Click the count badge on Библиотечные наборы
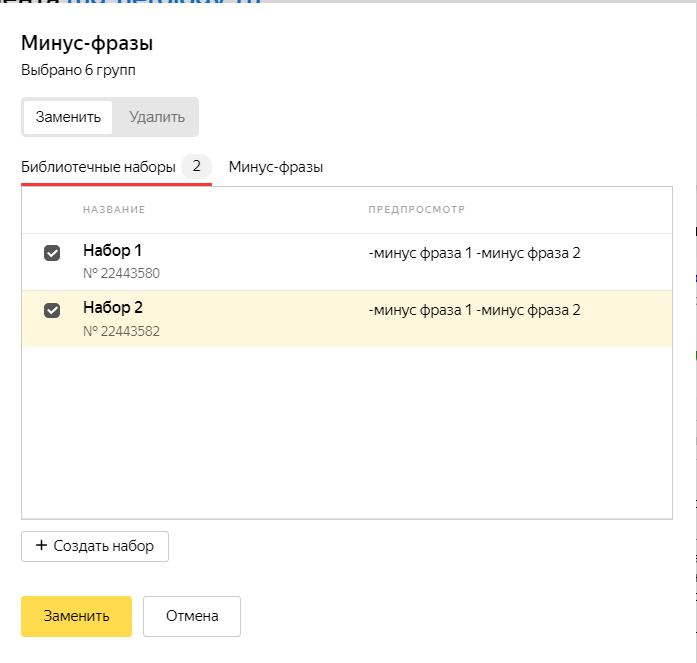The width and height of the screenshot is (697, 663). pos(197,167)
